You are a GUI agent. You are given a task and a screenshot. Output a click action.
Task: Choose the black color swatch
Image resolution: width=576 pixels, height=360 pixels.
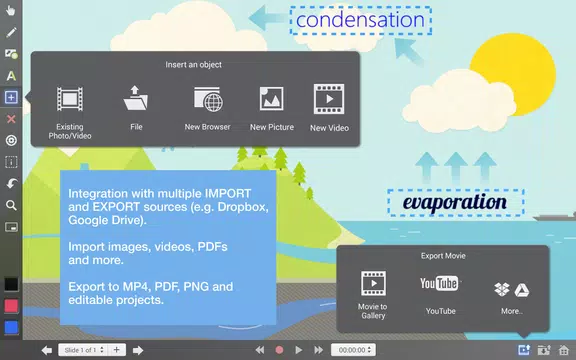[11, 284]
